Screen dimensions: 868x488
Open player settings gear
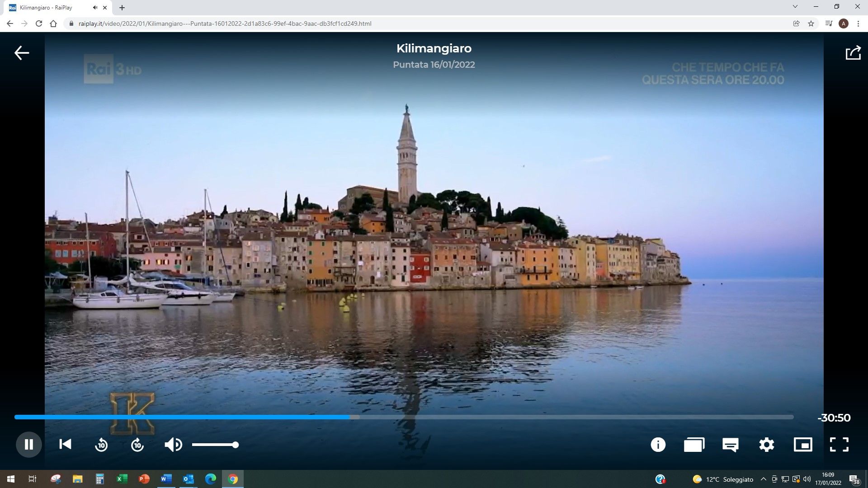tap(766, 445)
